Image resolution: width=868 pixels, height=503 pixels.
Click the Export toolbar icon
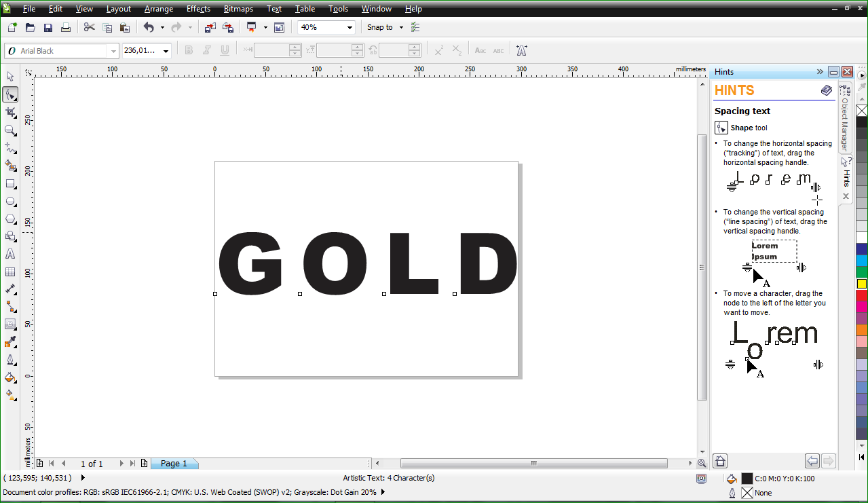pyautogui.click(x=228, y=27)
